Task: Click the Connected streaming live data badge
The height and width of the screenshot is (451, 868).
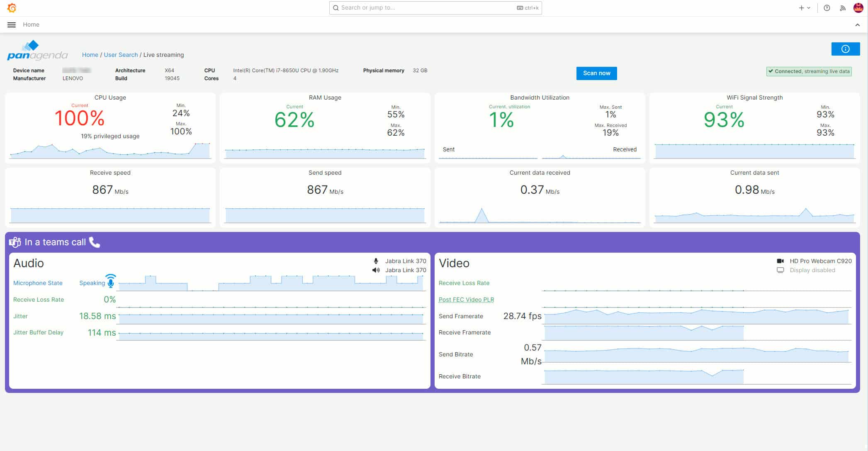Action: pos(809,71)
